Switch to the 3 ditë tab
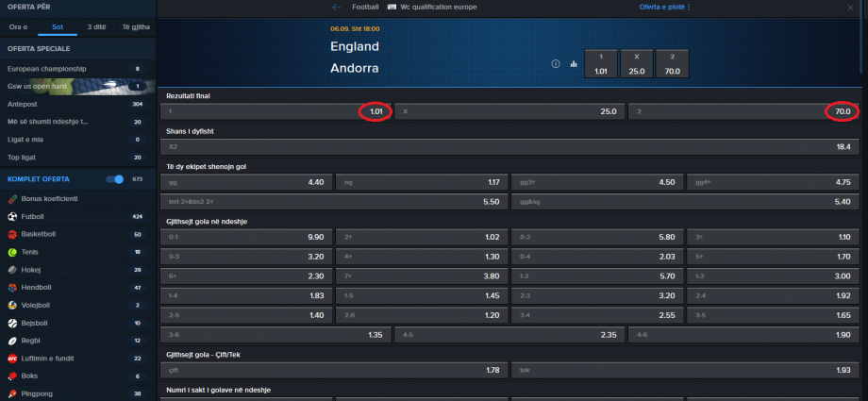This screenshot has width=868, height=401. tap(96, 26)
